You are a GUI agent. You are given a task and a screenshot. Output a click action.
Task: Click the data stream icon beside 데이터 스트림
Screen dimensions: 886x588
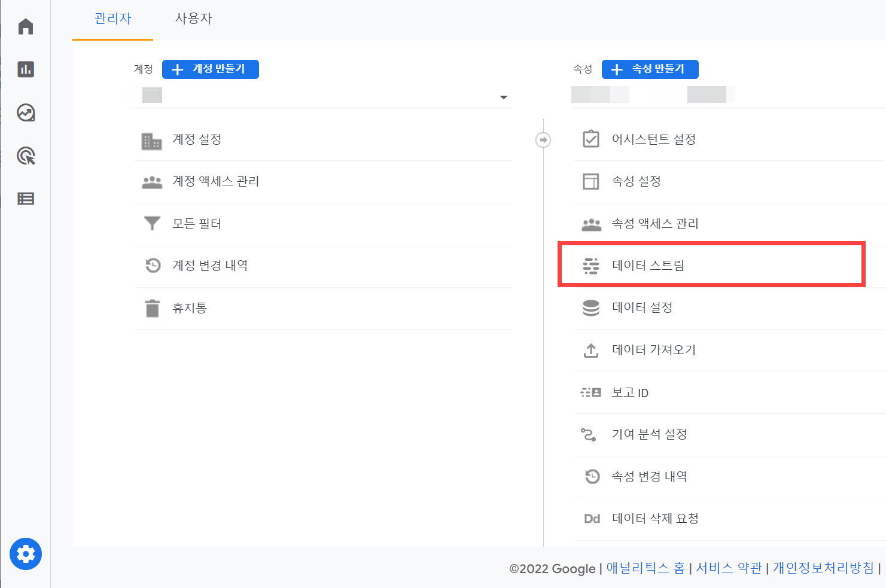click(x=592, y=266)
